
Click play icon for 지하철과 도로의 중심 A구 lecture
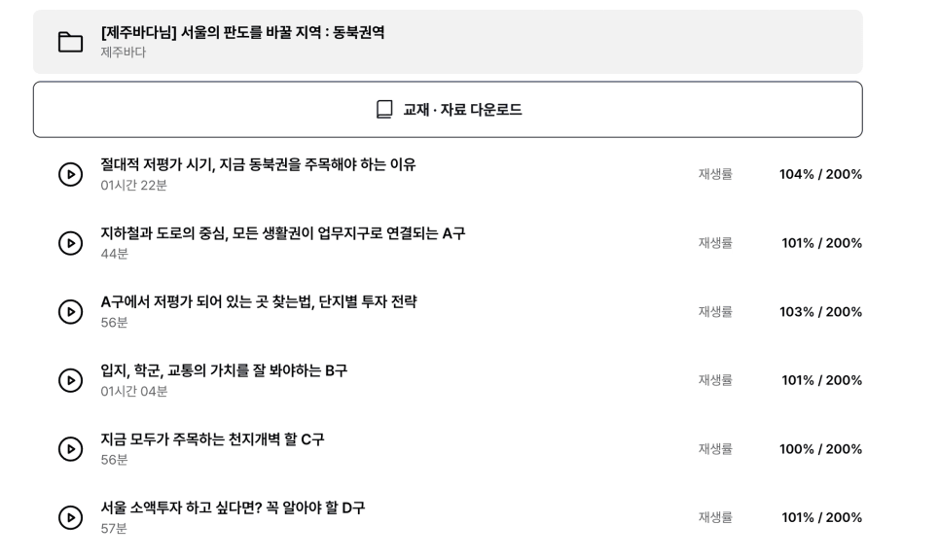71,243
